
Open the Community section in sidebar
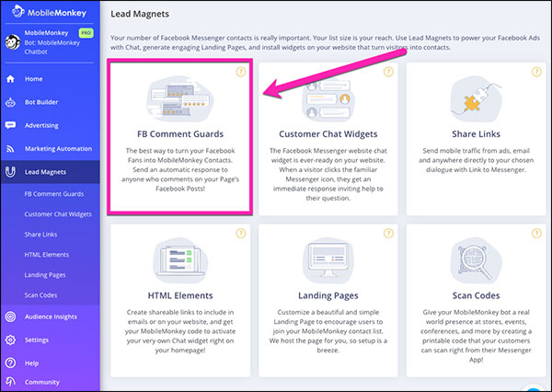[41, 381]
